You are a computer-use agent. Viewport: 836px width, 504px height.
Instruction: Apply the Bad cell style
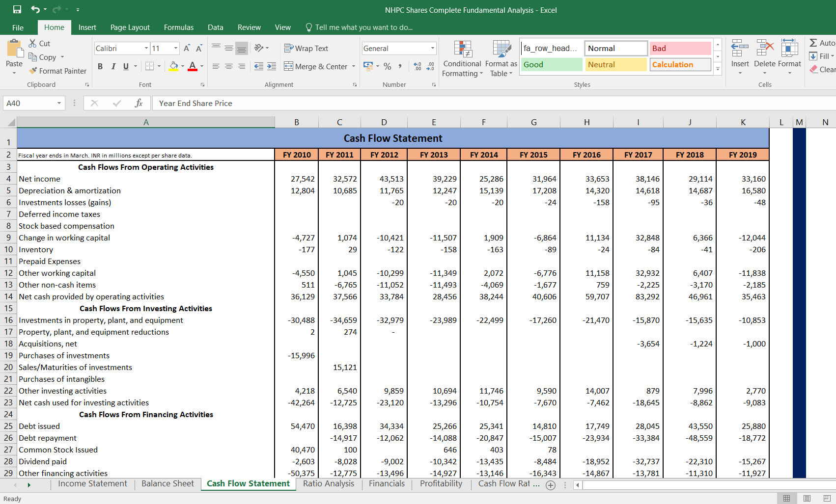[x=680, y=48]
